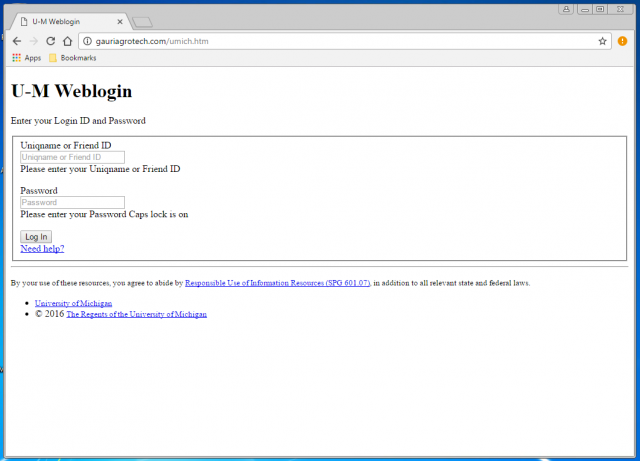Open the University of Michigan link
This screenshot has height=461, width=640.
pos(73,303)
